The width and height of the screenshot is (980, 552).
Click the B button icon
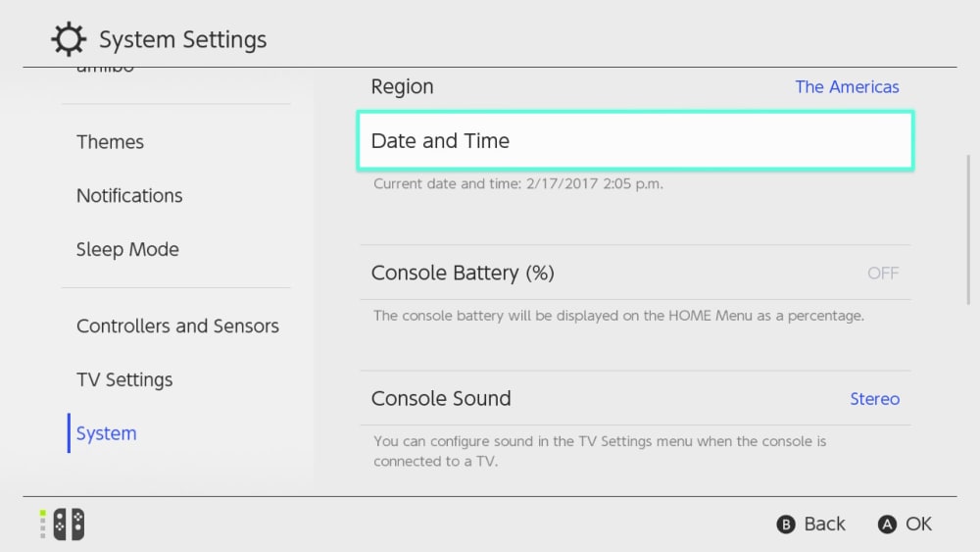[x=786, y=524]
